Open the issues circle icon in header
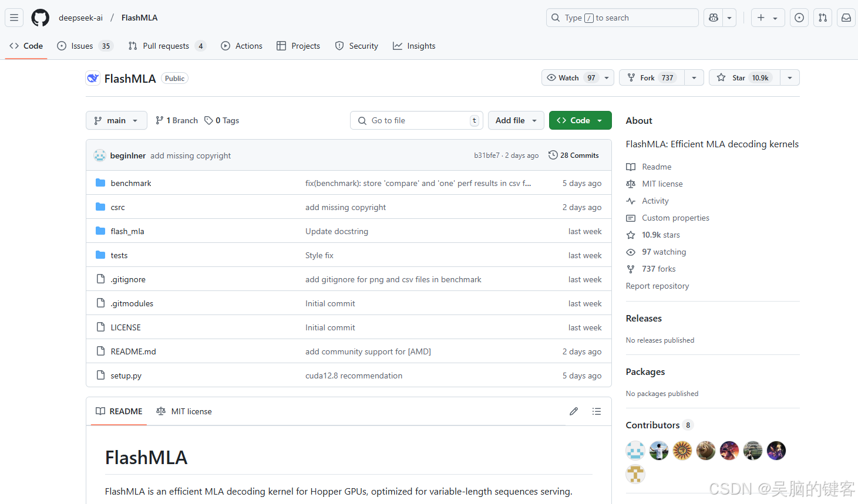858x504 pixels. click(x=799, y=18)
